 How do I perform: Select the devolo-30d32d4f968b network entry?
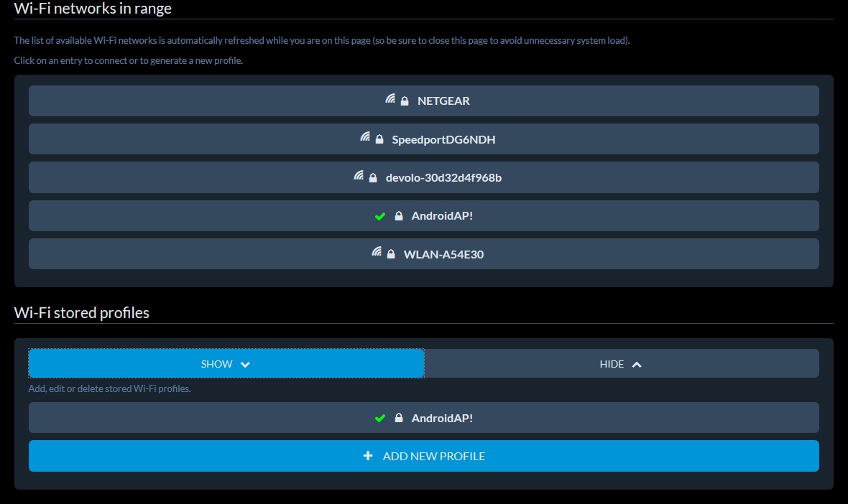tap(423, 178)
